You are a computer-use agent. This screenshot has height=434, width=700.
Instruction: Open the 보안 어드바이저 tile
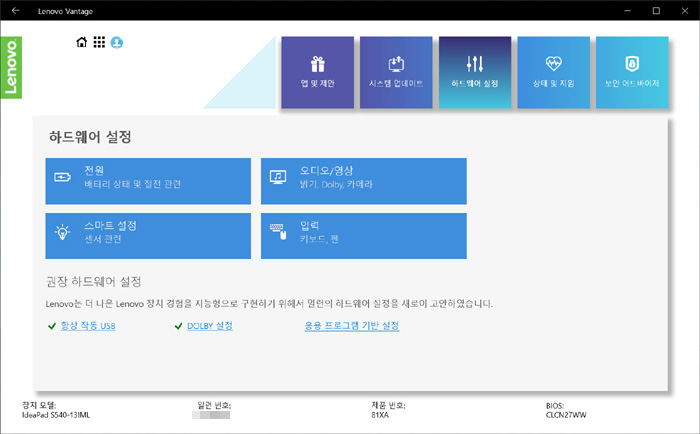[632, 72]
